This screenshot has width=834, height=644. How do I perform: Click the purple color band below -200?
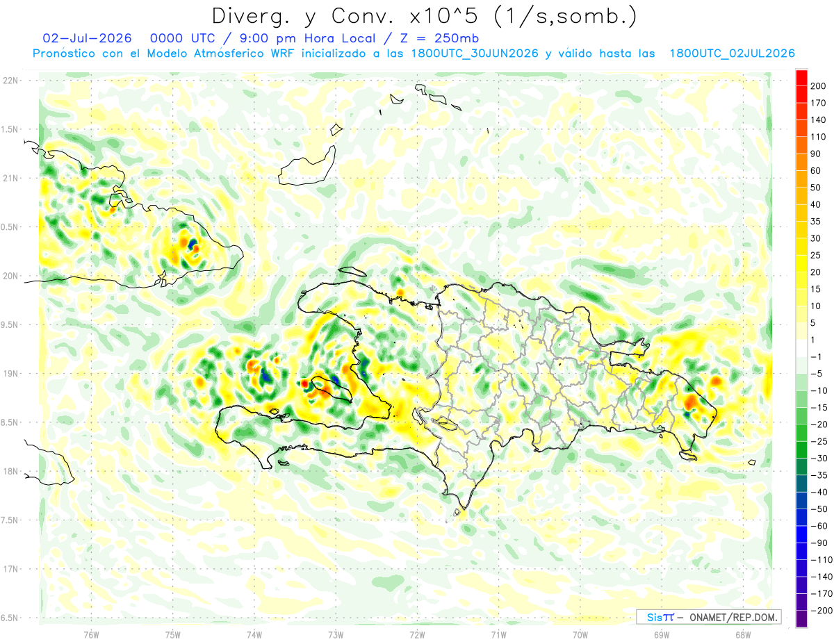coord(801,619)
